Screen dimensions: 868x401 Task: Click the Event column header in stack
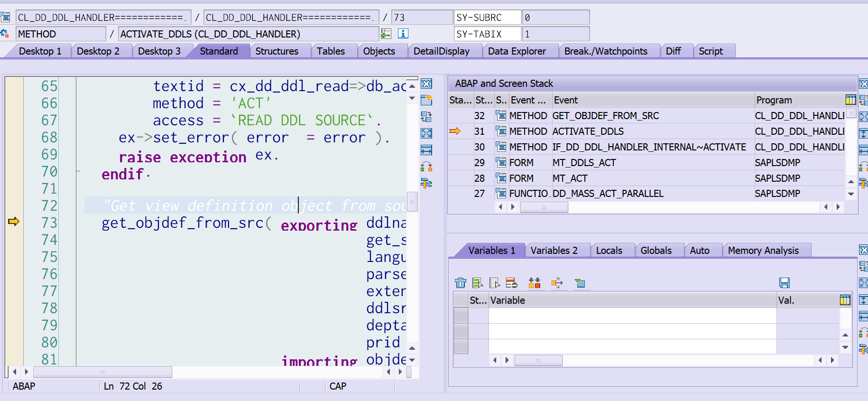pyautogui.click(x=653, y=100)
